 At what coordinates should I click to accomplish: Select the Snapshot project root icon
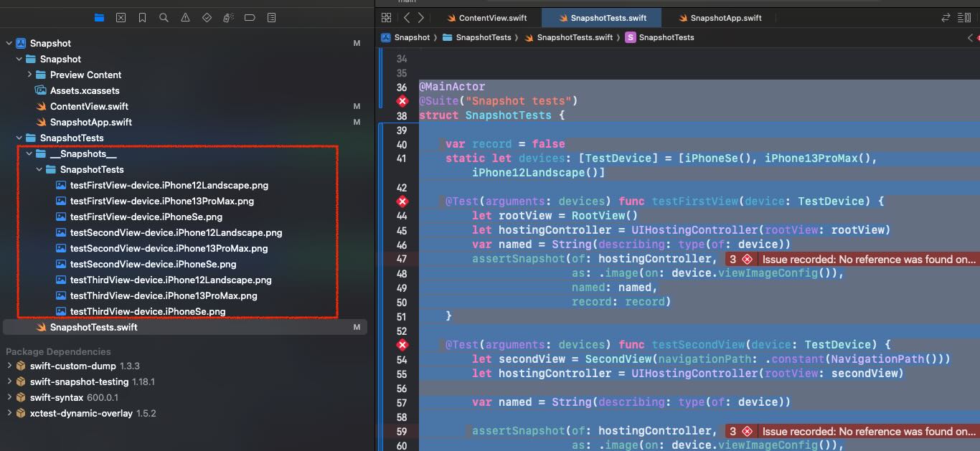[21, 43]
